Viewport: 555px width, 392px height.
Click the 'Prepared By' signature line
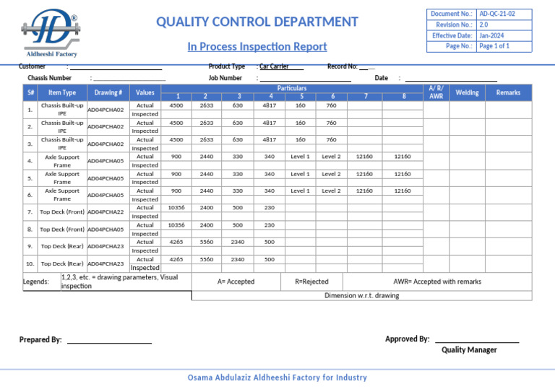(109, 340)
